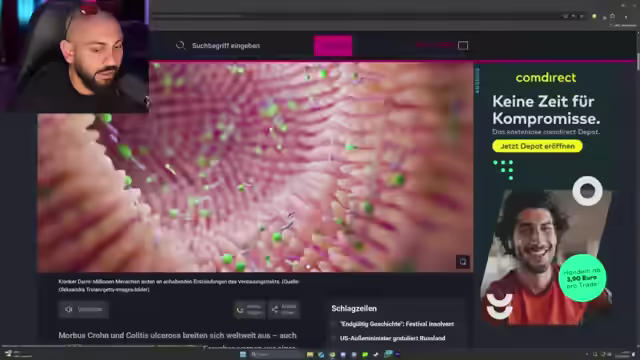
Task: Focus the 'Suchbegriff eingeben' search field
Action: pos(244,46)
